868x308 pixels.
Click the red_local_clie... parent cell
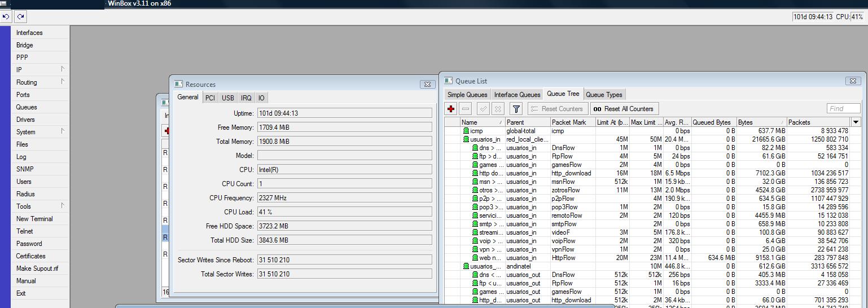tap(527, 139)
